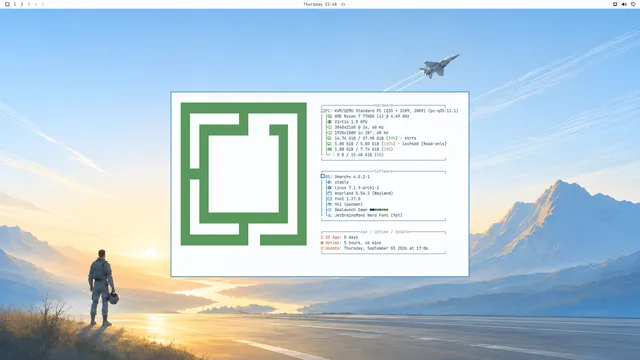Screen dimensions: 640x360
Task: Switch to workspace 3 in top bar
Action: (29, 4)
